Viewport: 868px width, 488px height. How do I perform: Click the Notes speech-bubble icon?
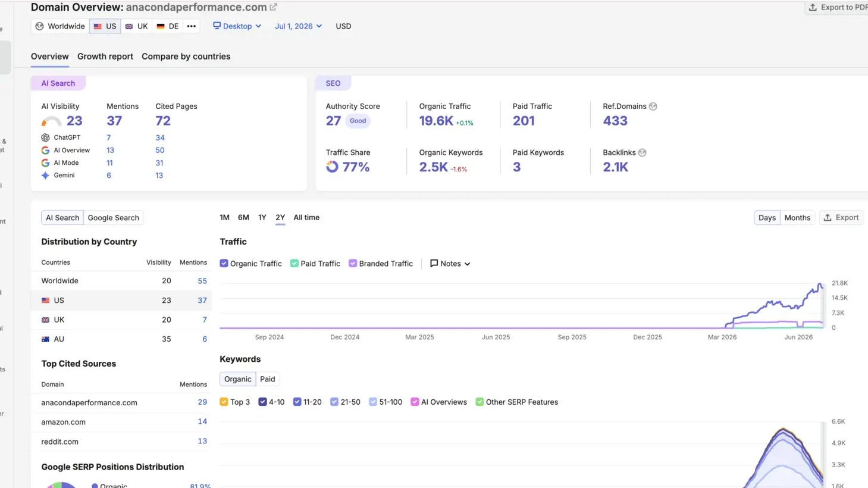(434, 264)
